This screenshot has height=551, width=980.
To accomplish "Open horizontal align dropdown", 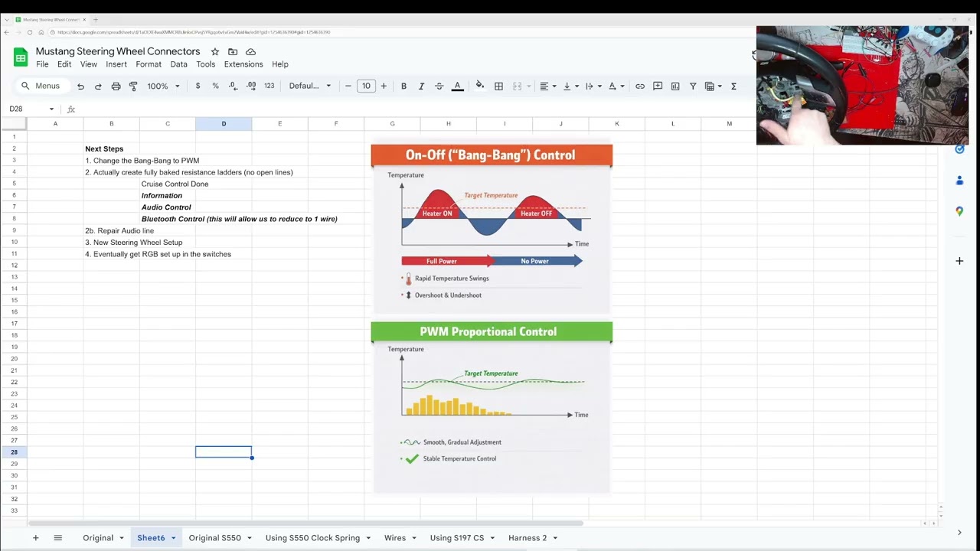I will coord(547,86).
